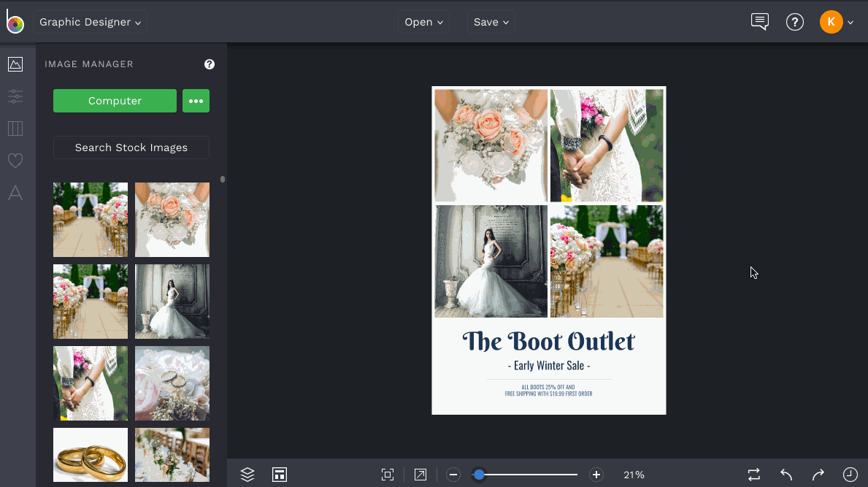Viewport: 868px width, 487px height.
Task: Open the history clock icon
Action: coord(850,475)
